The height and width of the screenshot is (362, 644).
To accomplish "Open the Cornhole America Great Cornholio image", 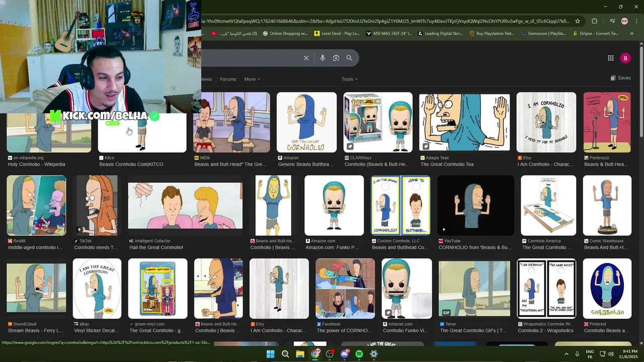I will pos(548,205).
